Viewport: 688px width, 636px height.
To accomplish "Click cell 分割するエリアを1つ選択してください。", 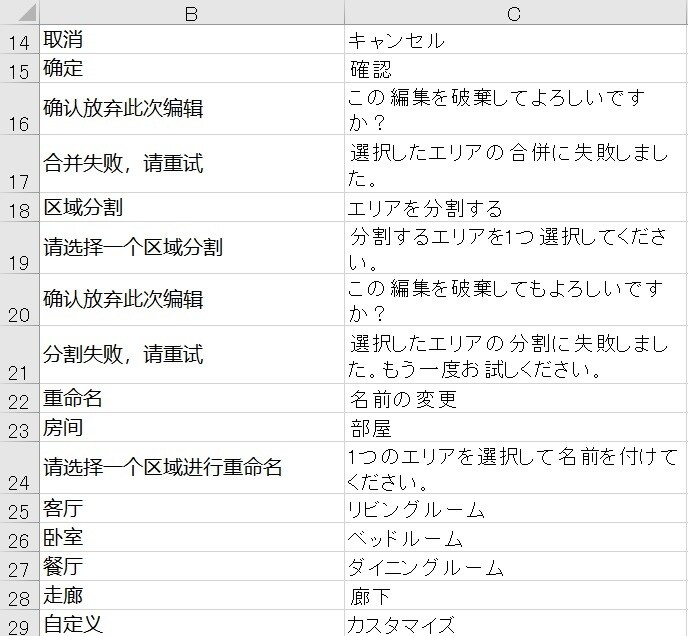I will 516,248.
